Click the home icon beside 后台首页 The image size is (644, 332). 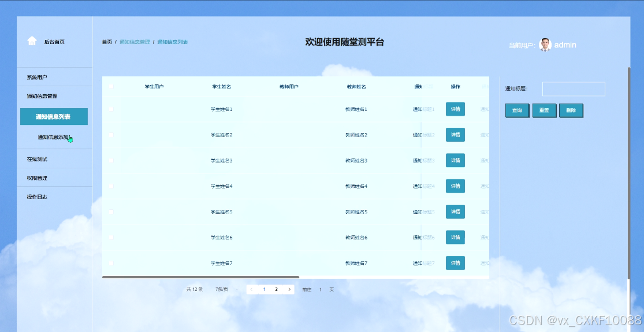[32, 41]
